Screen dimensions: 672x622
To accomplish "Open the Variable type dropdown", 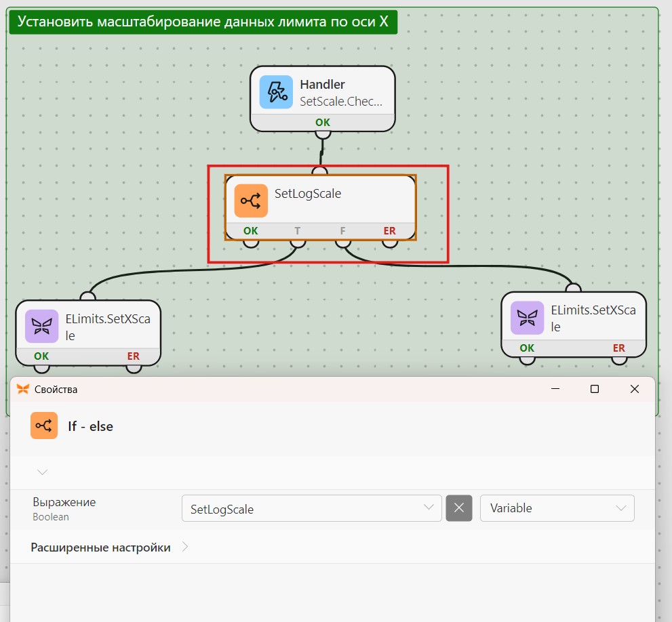I will coord(557,508).
